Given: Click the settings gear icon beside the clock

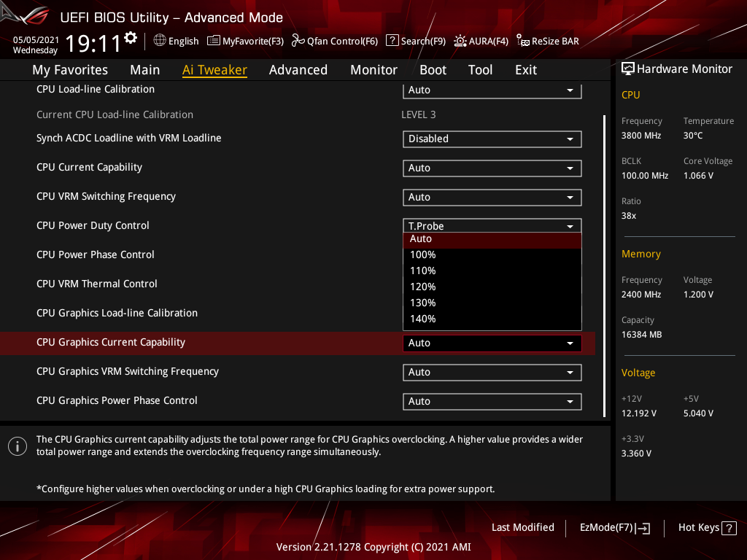Looking at the screenshot, I should pos(131,38).
